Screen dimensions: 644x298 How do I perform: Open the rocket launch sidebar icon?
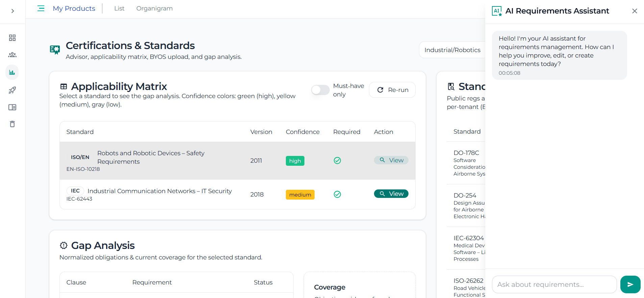(x=13, y=90)
